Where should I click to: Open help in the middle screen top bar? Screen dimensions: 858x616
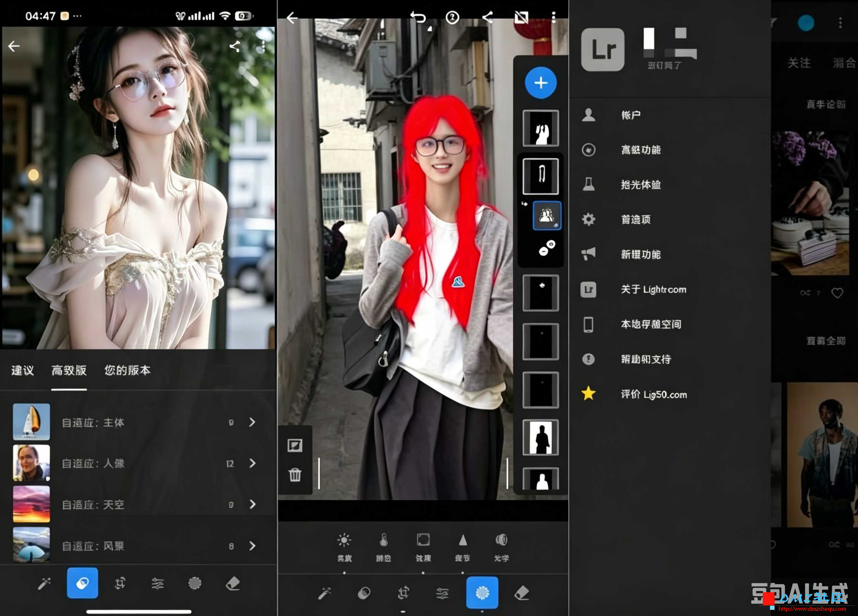(x=452, y=18)
